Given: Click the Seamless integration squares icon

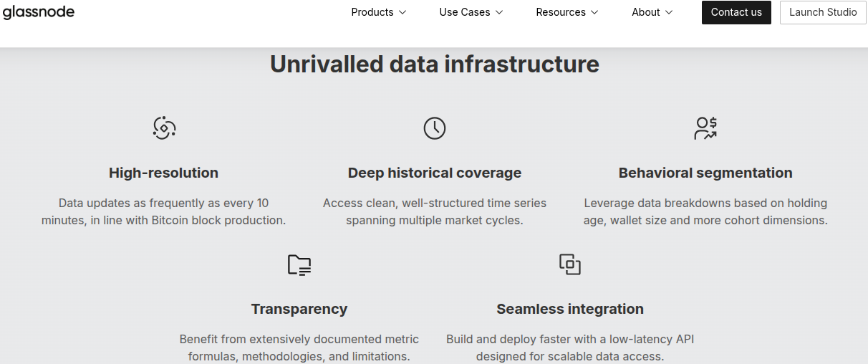Looking at the screenshot, I should 570,264.
